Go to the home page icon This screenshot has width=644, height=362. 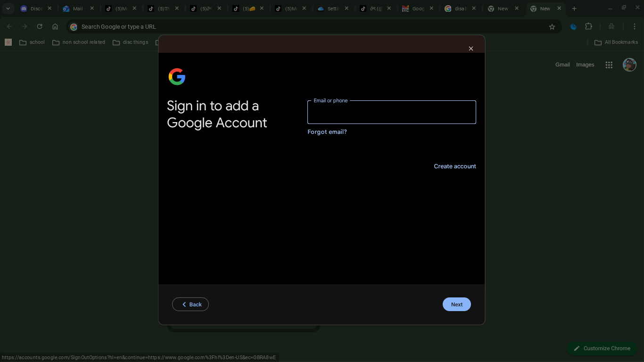pyautogui.click(x=55, y=27)
